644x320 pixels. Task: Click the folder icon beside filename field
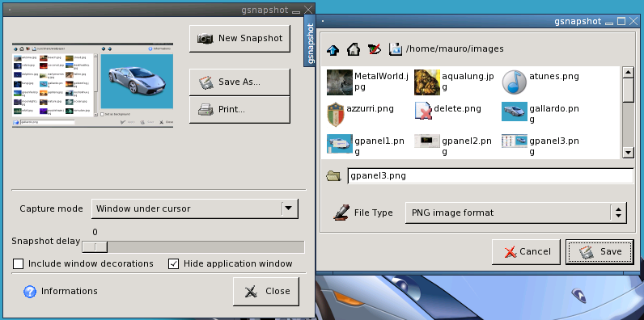click(x=333, y=175)
